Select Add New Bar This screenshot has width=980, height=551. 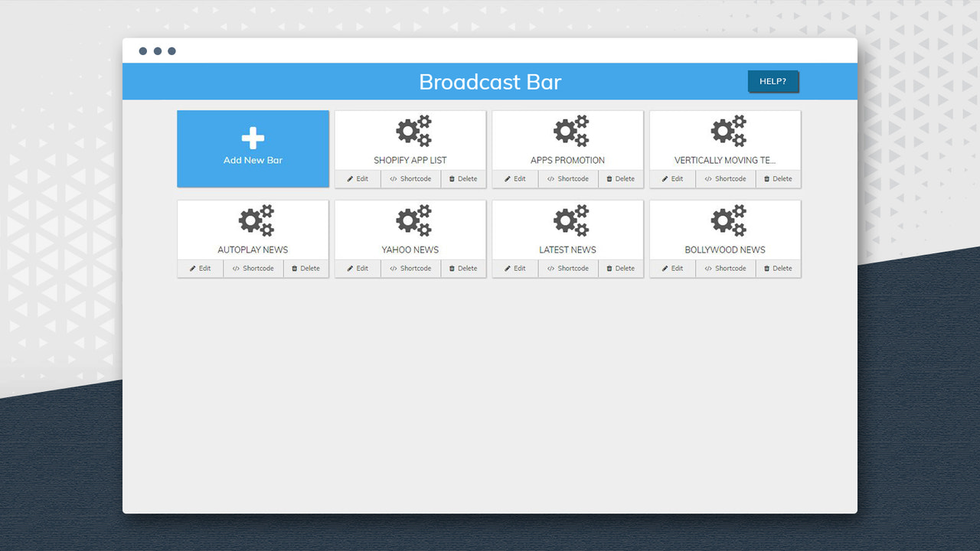tap(253, 148)
